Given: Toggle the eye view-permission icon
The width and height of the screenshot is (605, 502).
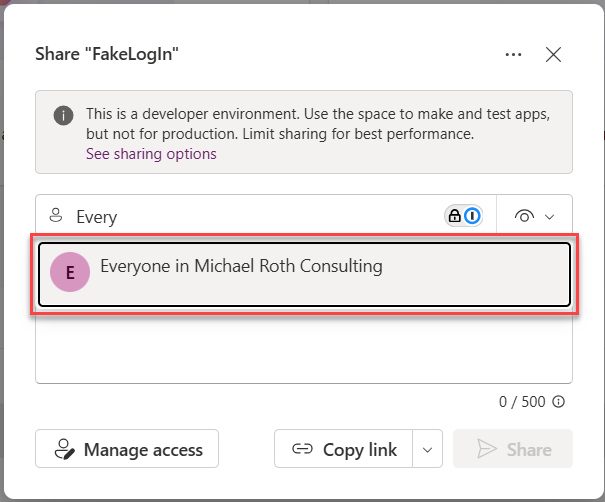Looking at the screenshot, I should click(524, 216).
